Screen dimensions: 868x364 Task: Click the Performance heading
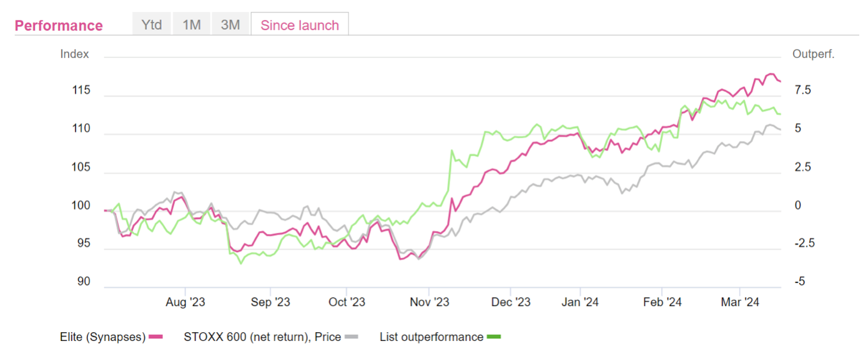tap(59, 26)
